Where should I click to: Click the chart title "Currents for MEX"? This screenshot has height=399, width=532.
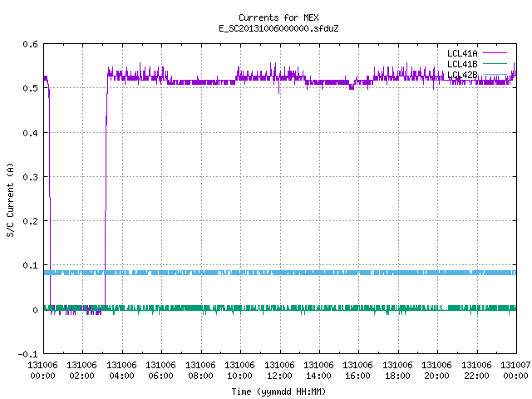click(278, 17)
